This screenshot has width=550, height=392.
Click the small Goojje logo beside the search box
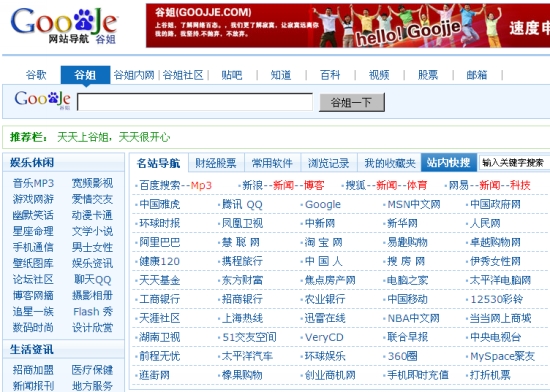click(42, 100)
